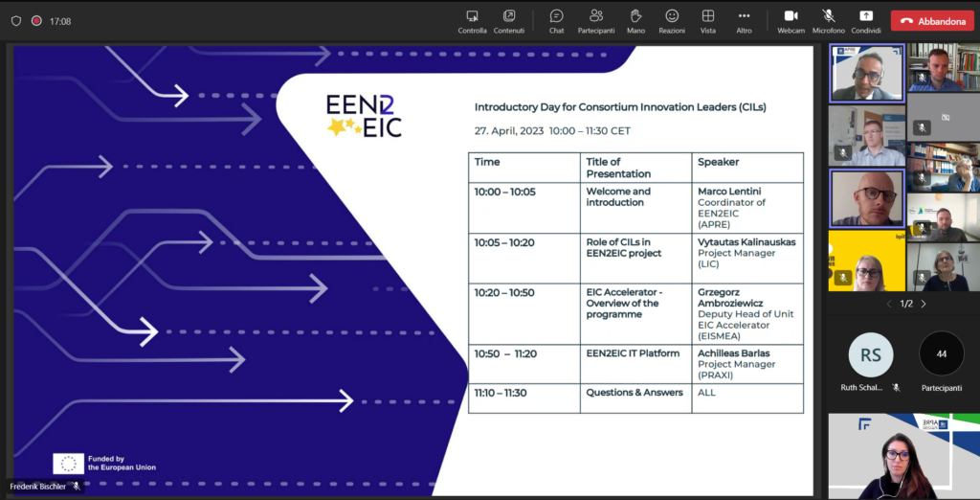Select the tile of the man before bookshelves, top right
This screenshot has width=980, height=500.
pos(944,68)
